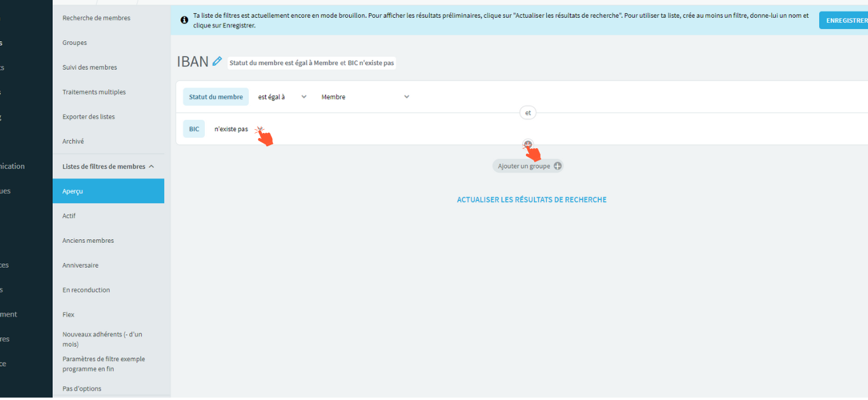
Task: Open the 'est égal à' operator dropdown
Action: pyautogui.click(x=282, y=97)
